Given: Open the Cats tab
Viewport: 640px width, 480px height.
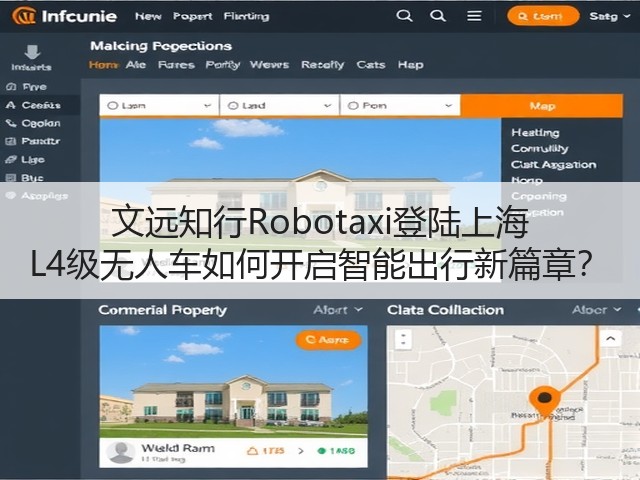Looking at the screenshot, I should pos(371,65).
